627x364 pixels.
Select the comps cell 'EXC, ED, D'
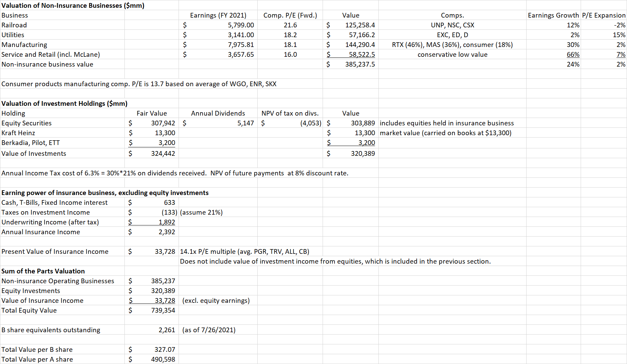(x=452, y=35)
